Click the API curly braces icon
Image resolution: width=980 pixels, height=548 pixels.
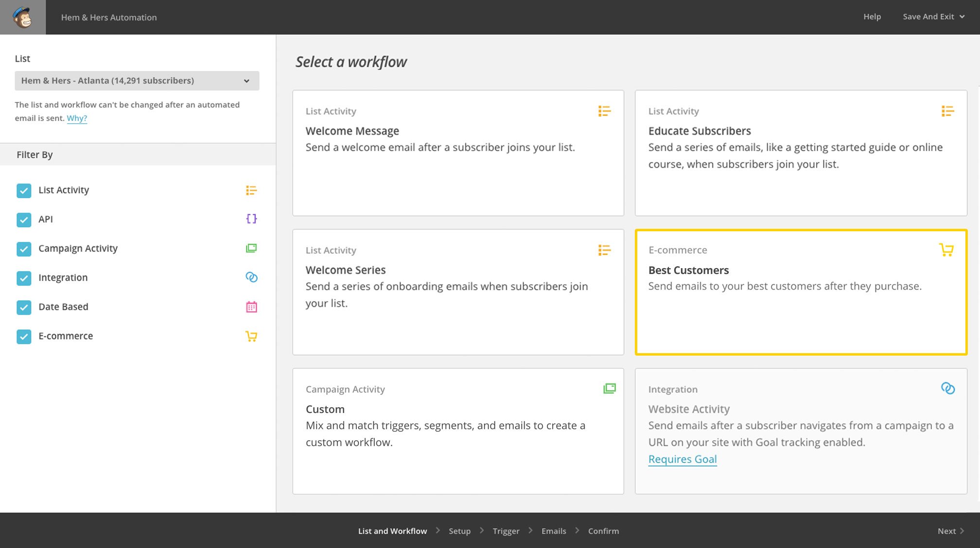pos(251,219)
